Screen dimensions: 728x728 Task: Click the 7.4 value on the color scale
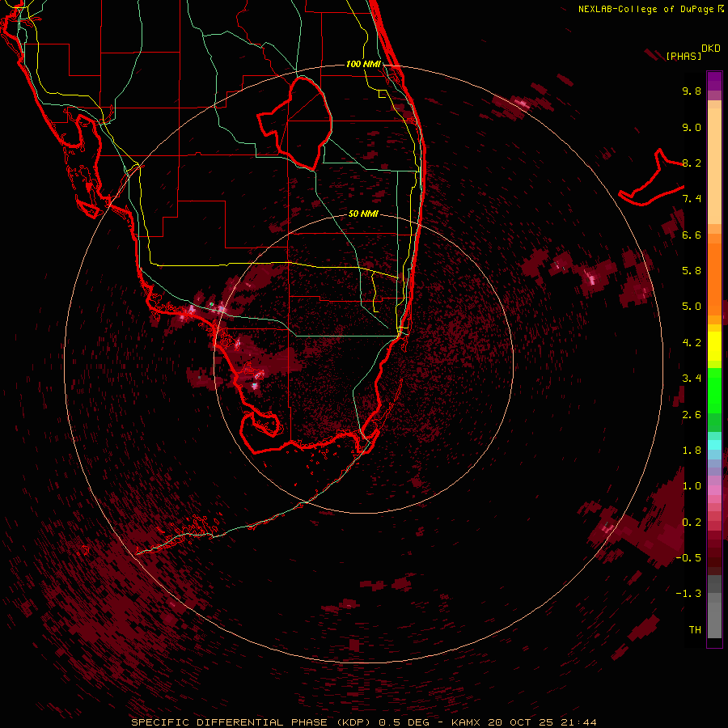692,199
